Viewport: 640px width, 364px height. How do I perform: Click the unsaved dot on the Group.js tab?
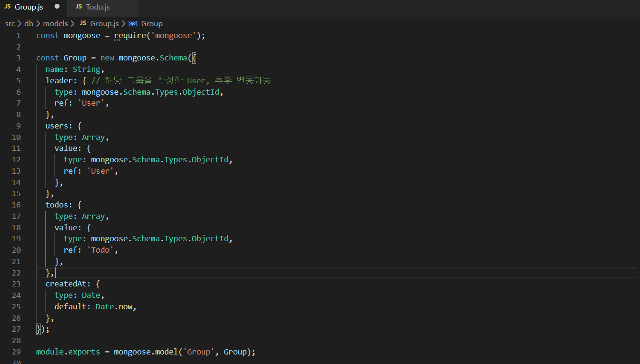point(57,7)
